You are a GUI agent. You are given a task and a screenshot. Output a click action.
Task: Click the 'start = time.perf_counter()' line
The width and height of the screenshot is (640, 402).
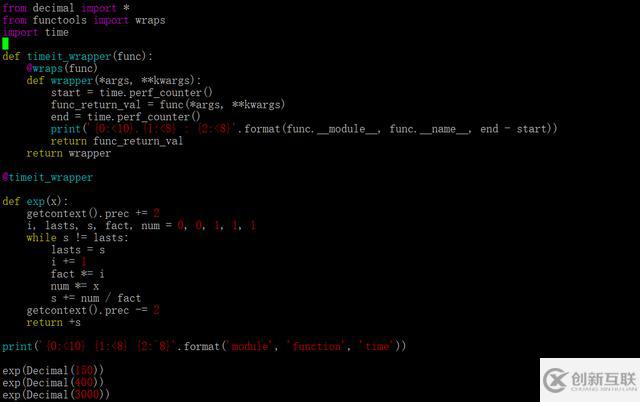tap(132, 93)
